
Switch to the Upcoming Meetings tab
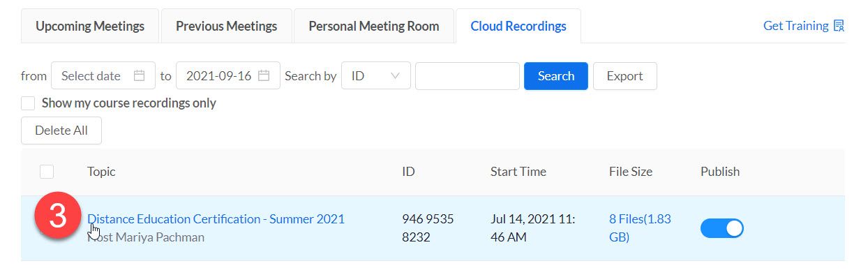(90, 27)
